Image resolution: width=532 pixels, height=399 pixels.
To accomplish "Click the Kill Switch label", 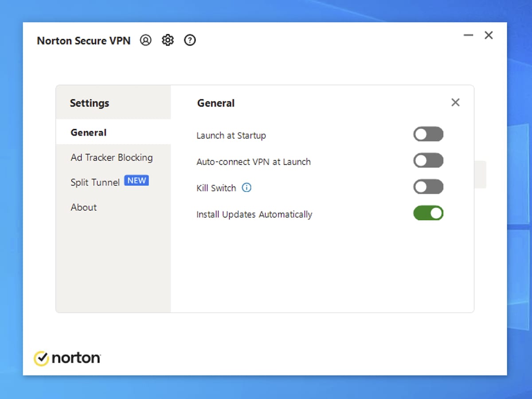I will tap(216, 188).
